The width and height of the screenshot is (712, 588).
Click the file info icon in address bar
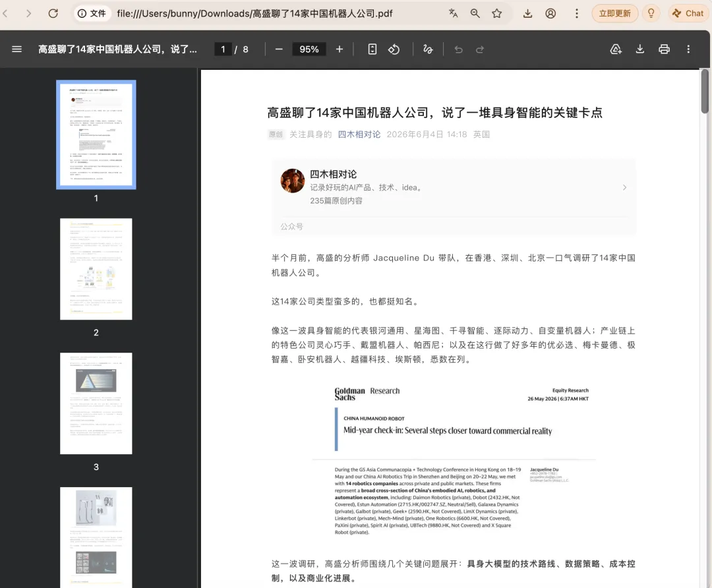coord(91,14)
